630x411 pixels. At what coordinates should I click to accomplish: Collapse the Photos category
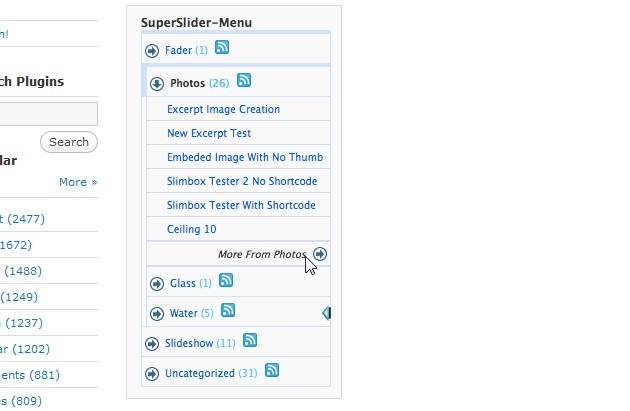click(157, 84)
